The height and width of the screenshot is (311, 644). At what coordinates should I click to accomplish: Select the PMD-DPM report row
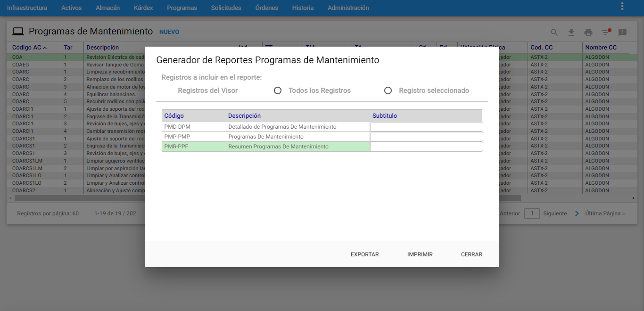click(322, 127)
